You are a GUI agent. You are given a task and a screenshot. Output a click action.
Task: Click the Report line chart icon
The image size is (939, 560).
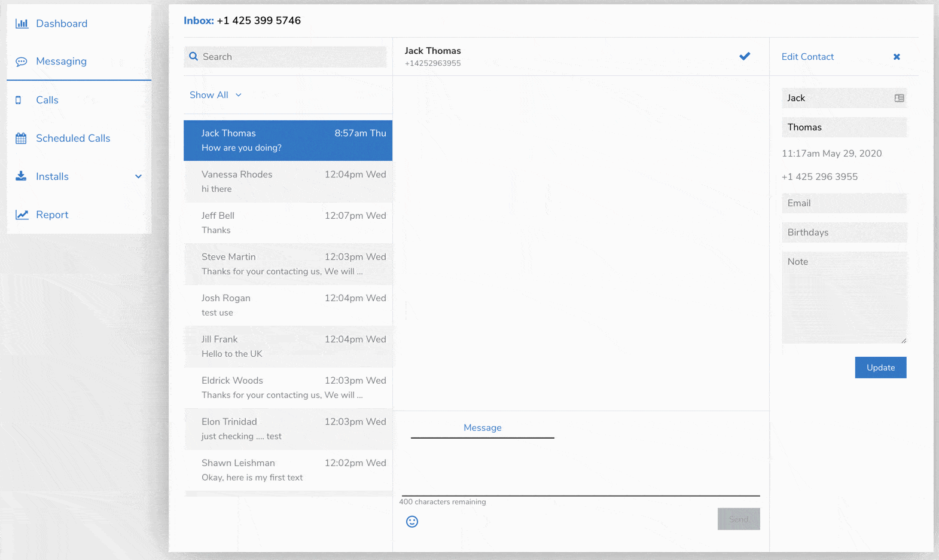coord(22,215)
